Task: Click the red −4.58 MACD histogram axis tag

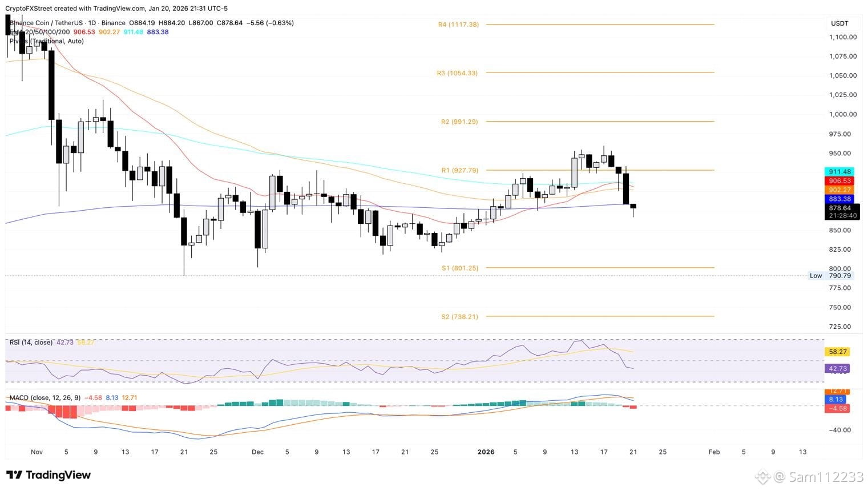Action: (837, 409)
